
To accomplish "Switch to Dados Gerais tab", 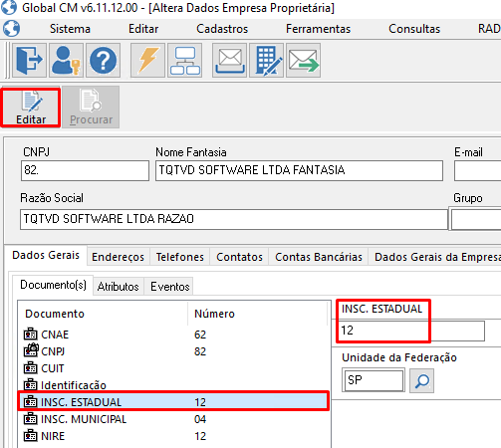I will pos(46,255).
